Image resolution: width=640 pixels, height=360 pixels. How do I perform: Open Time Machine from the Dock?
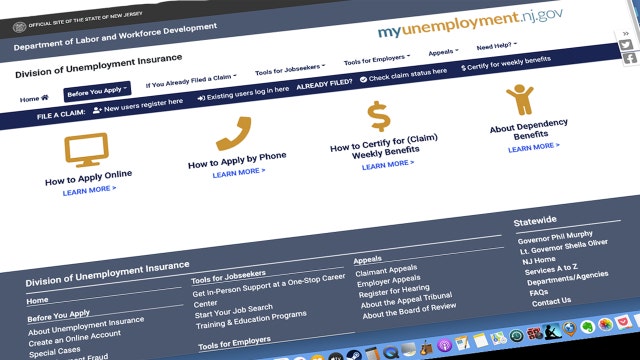coord(517,336)
